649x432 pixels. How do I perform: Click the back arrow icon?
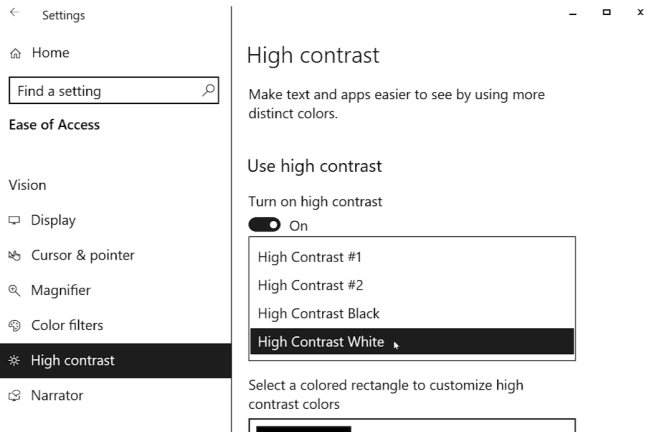coord(14,12)
